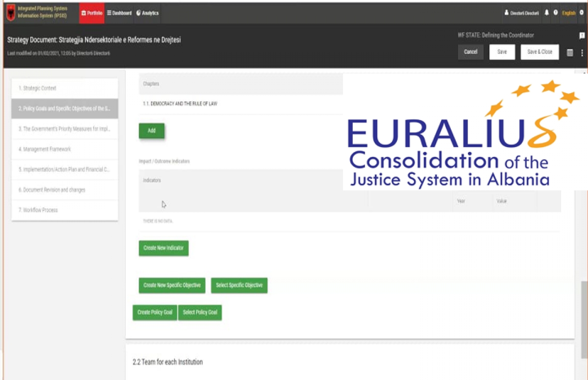Click the Indicators column header
This screenshot has height=380, width=588.
tap(152, 180)
